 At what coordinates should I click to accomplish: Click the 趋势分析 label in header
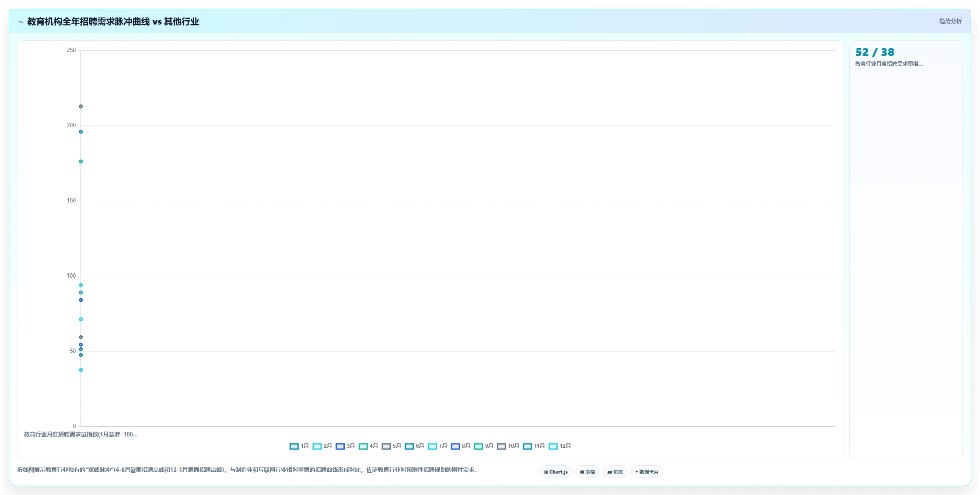pos(950,21)
